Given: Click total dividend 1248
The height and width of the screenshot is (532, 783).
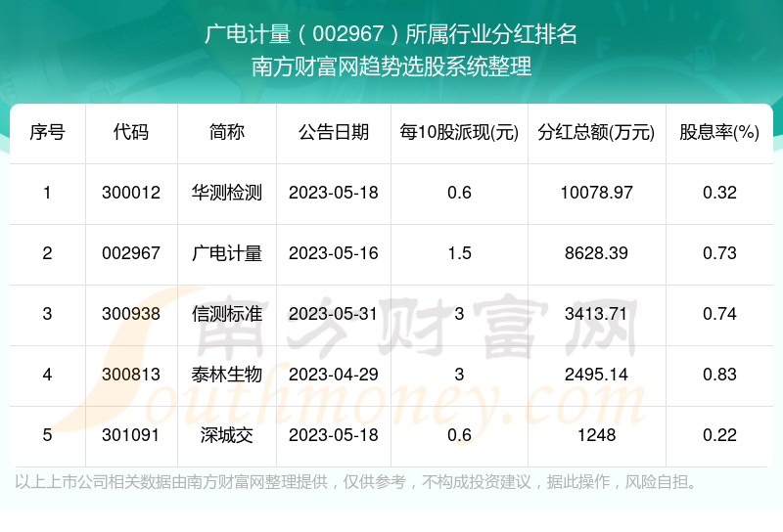Looking at the screenshot, I should pos(597,435).
